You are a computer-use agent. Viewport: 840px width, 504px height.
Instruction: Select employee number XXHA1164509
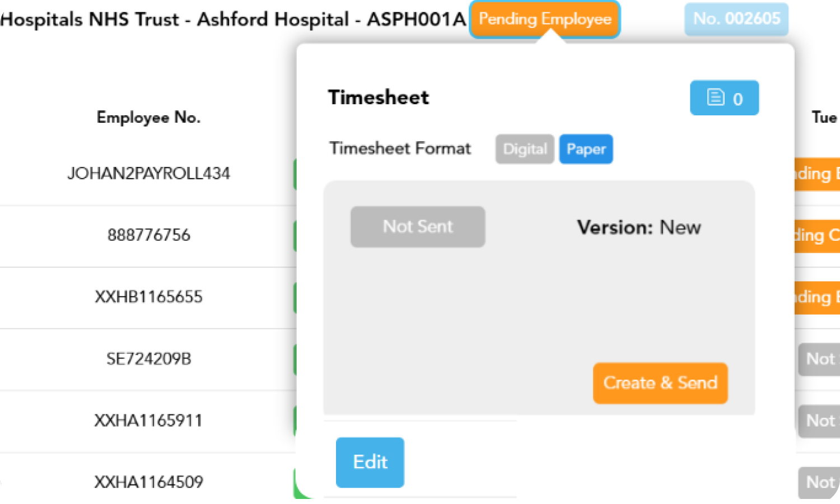pyautogui.click(x=148, y=482)
